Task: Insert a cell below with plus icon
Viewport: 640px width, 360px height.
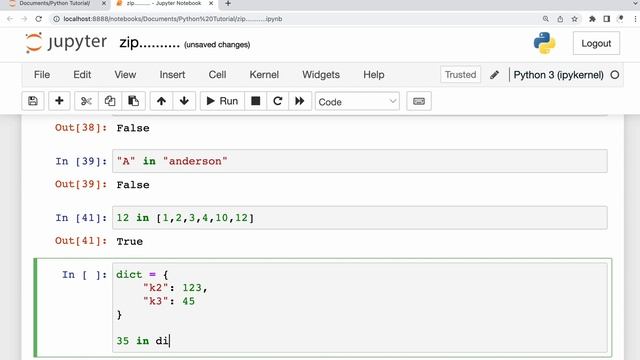Action: [x=59, y=101]
